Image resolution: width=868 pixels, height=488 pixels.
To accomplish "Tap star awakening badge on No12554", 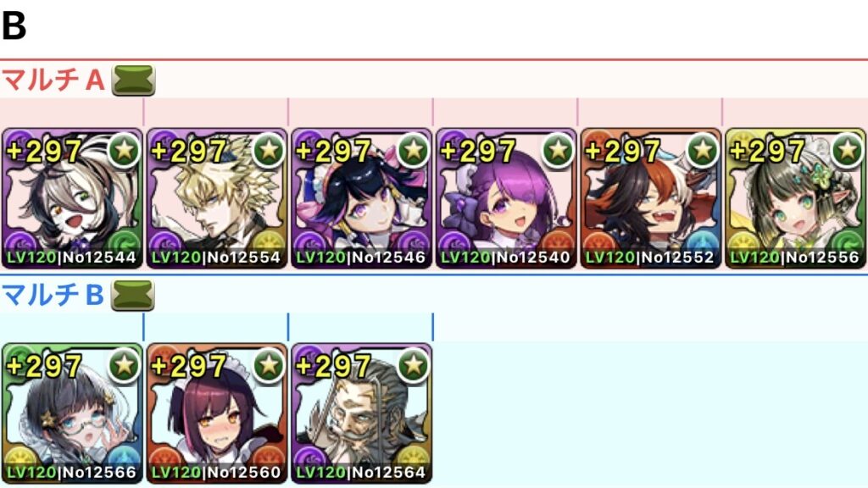I will 269,150.
